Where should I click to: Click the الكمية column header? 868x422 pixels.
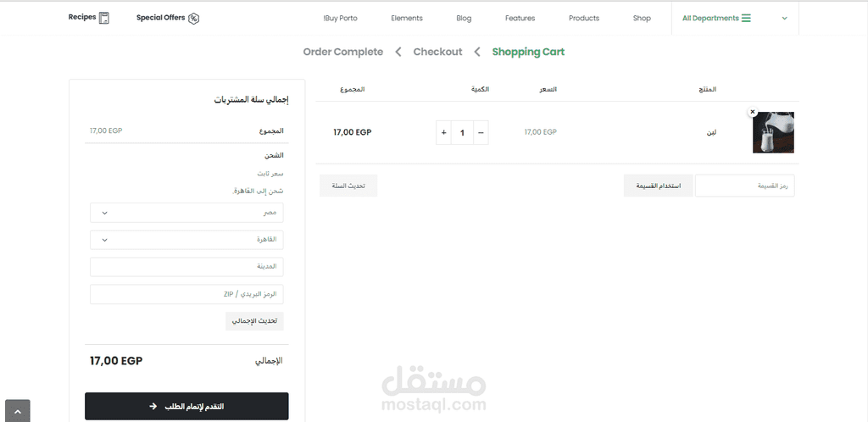(480, 89)
